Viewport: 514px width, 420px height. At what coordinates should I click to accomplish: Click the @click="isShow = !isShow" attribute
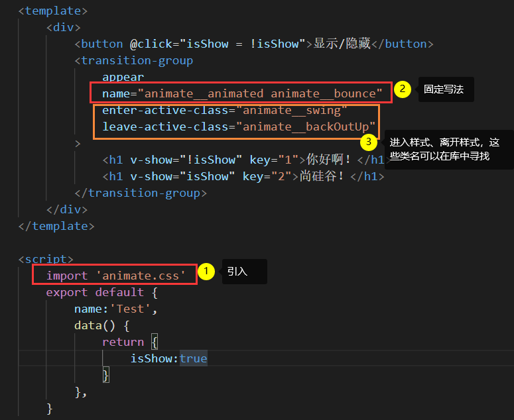pos(218,44)
